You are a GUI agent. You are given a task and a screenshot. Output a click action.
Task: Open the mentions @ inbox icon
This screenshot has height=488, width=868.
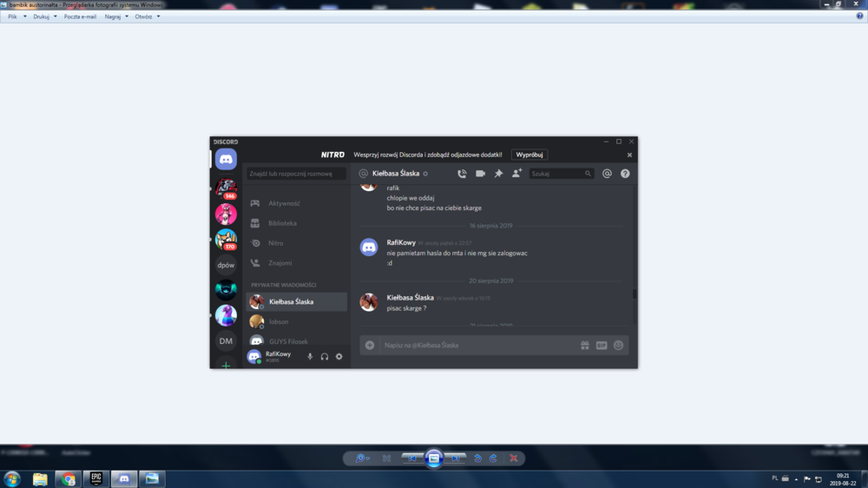[607, 174]
